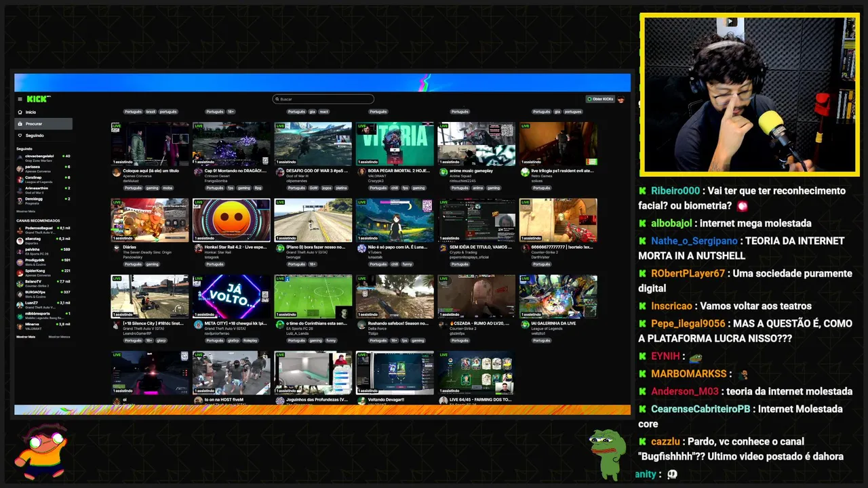Open Joguinhos das Profundezas stream thumbnail

313,373
